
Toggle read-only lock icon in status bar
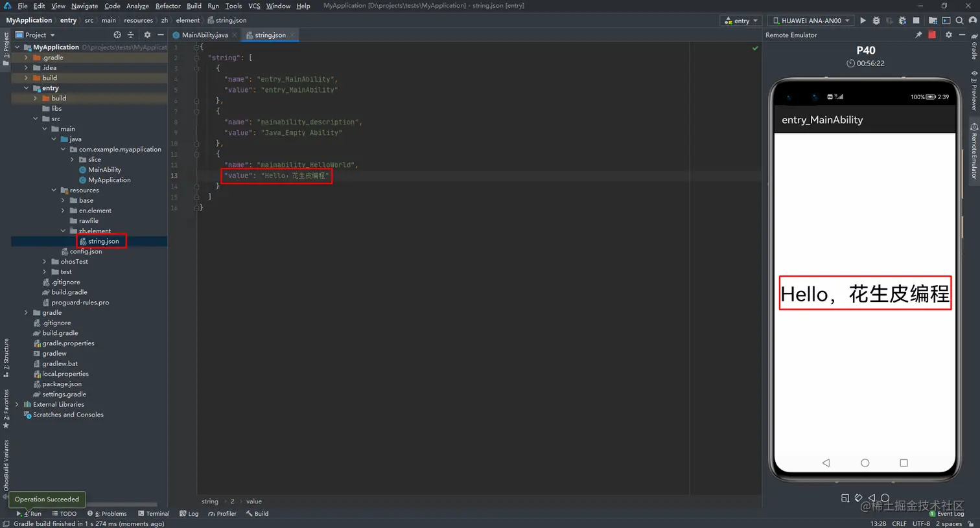click(x=970, y=523)
